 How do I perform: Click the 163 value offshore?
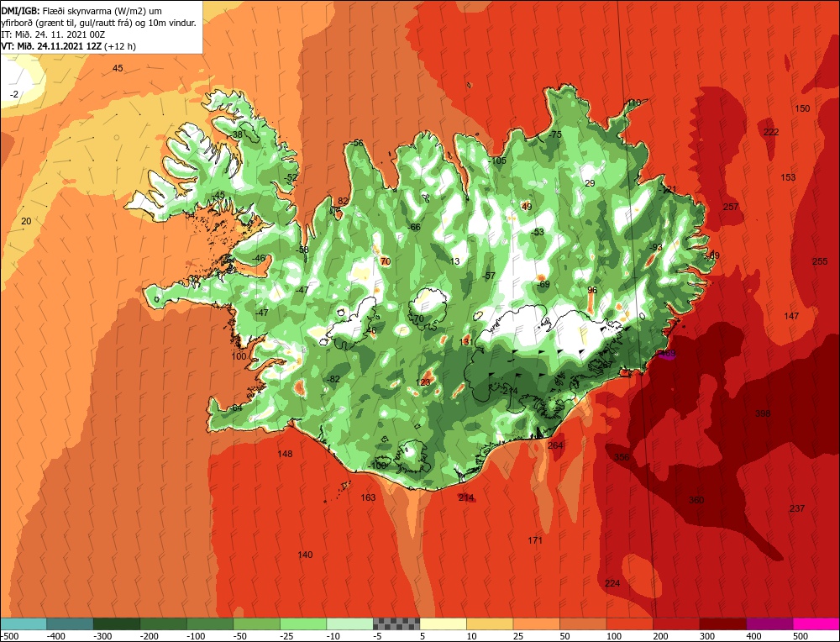[x=368, y=497]
